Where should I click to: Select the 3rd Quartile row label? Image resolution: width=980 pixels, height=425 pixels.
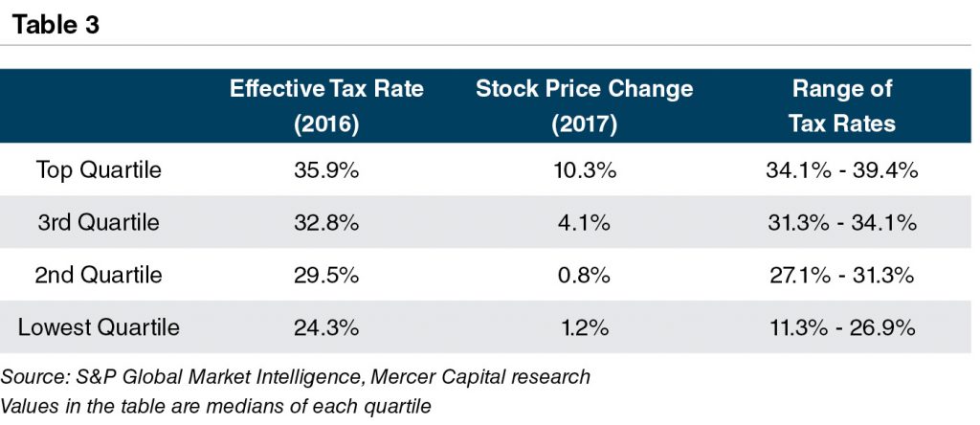click(99, 223)
